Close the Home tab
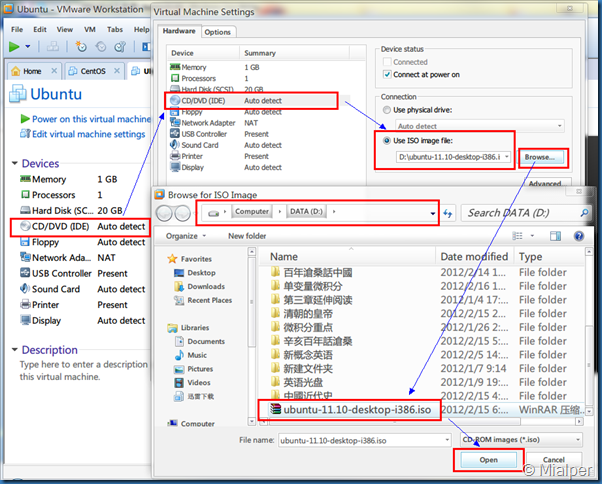Screen dimensions: 602x484 [x=54, y=71]
